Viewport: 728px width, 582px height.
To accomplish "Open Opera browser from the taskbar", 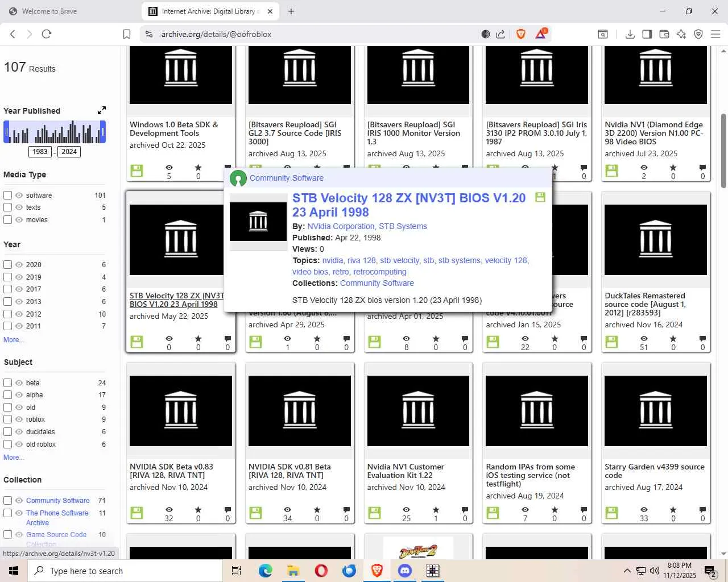I will coord(321,571).
